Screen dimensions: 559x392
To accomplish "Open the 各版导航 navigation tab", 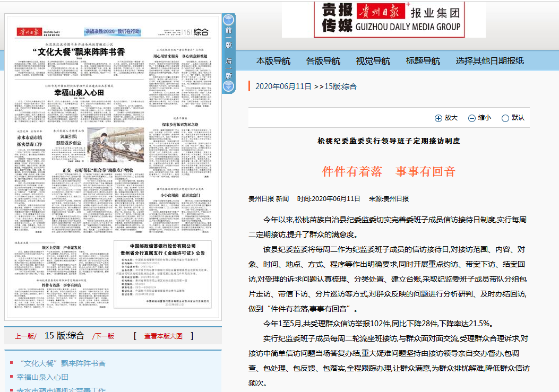I will 323,61.
